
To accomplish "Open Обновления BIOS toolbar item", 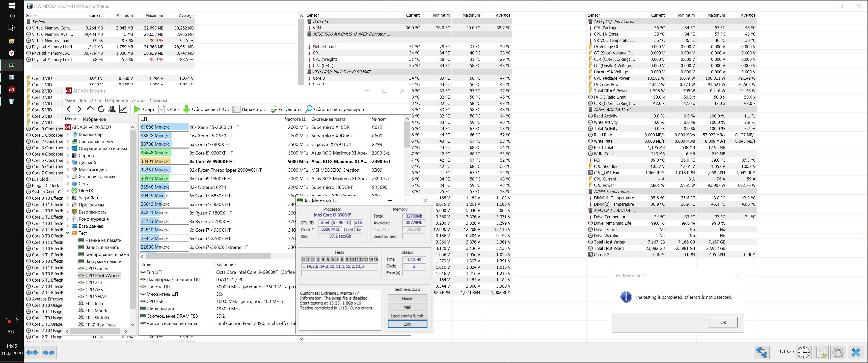I will point(206,109).
